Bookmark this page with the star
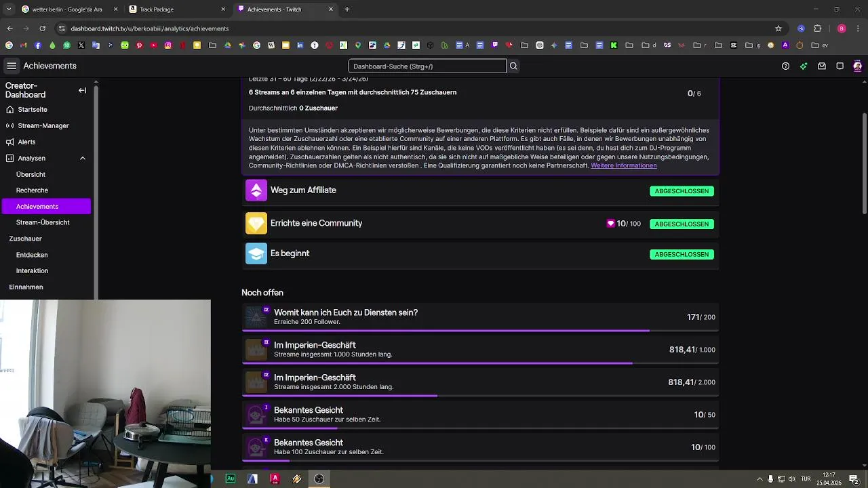This screenshot has height=488, width=868. (x=778, y=28)
